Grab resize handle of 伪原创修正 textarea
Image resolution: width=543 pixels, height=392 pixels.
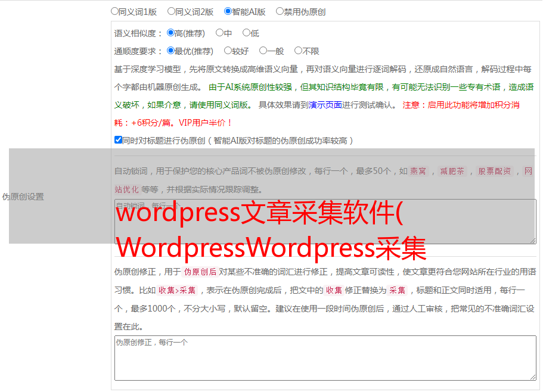pyautogui.click(x=533, y=377)
